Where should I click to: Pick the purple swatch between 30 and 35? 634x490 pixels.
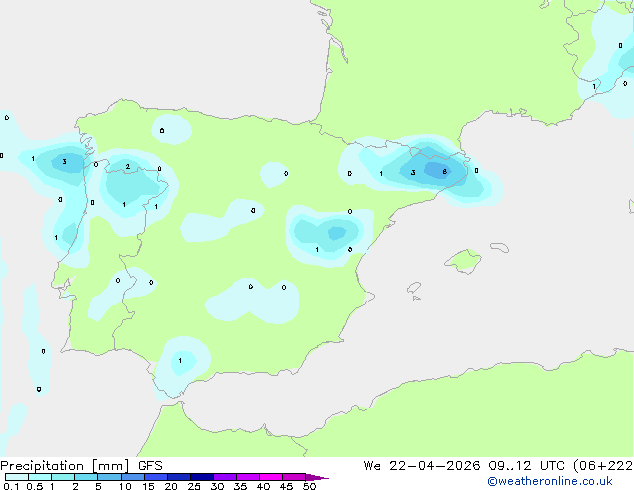click(225, 477)
